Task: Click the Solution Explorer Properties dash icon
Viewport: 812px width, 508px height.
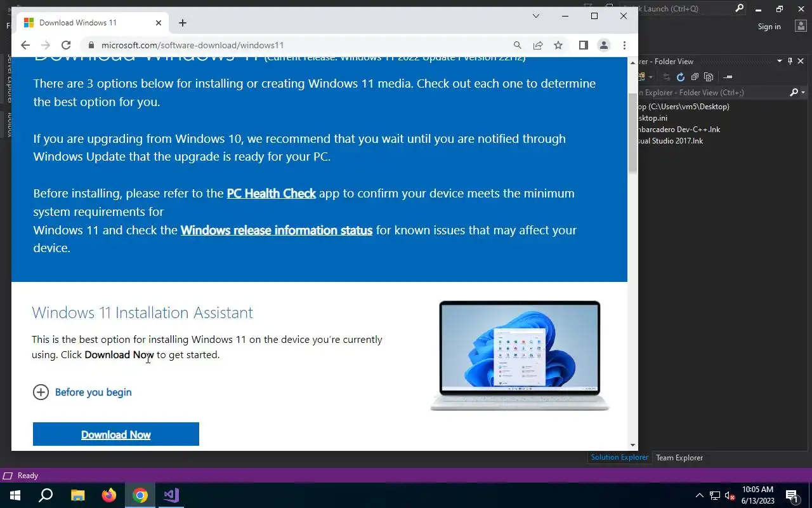Action: [x=728, y=77]
